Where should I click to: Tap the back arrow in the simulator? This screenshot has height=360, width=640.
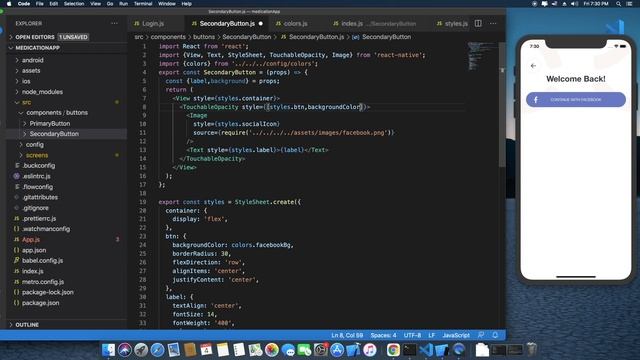(x=533, y=66)
